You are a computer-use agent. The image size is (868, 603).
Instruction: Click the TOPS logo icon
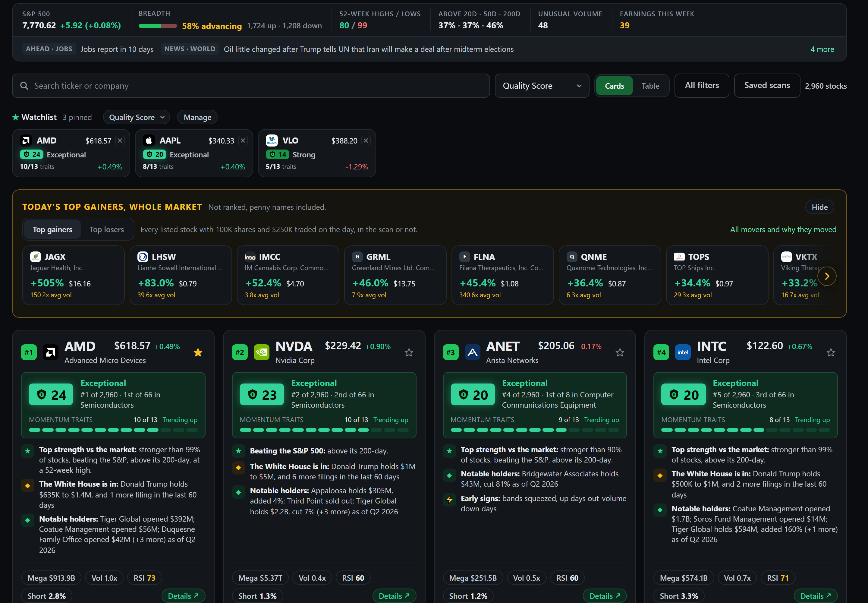[679, 257]
